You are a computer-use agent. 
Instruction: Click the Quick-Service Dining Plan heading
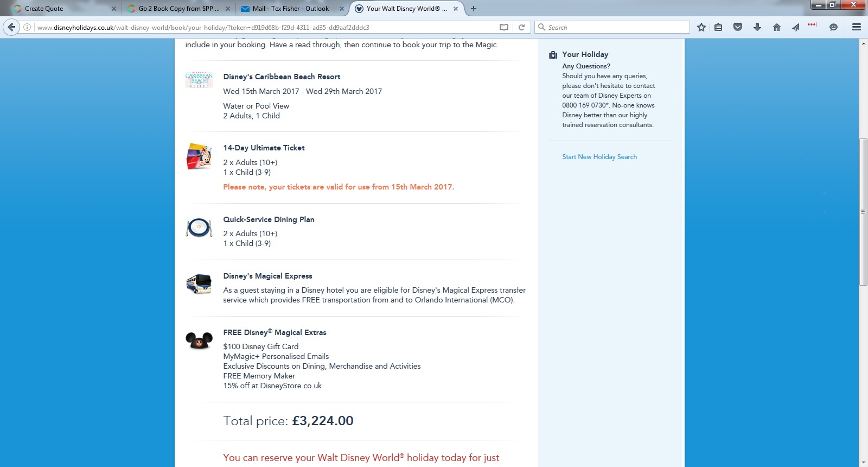[x=269, y=219]
